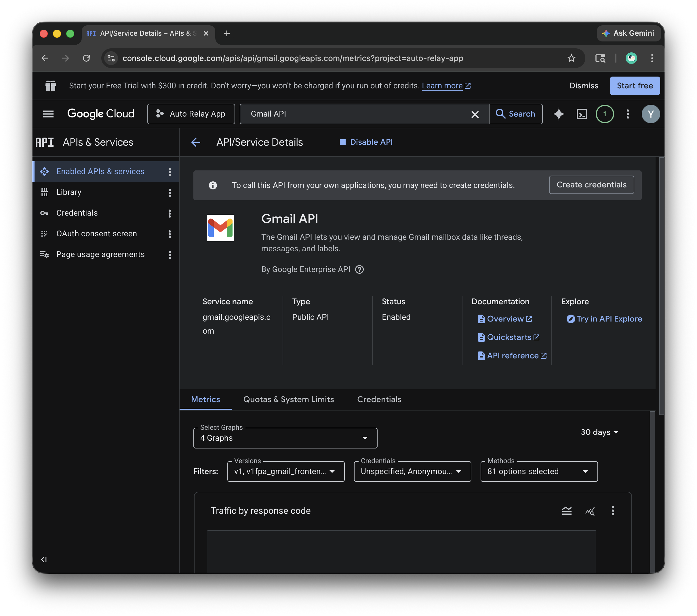Clear the Gmail API search with the X
The width and height of the screenshot is (697, 616).
tap(475, 114)
